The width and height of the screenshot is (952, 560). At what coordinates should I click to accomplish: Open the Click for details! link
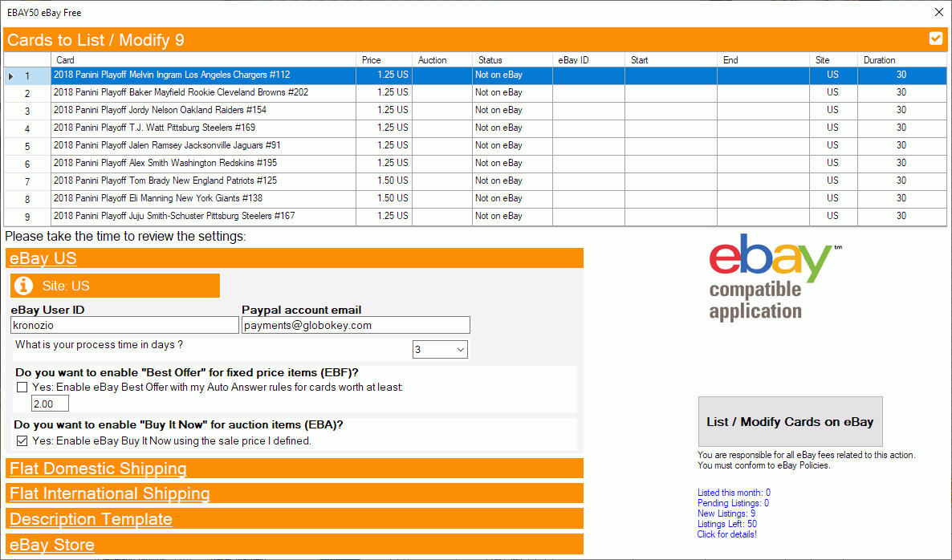click(726, 534)
